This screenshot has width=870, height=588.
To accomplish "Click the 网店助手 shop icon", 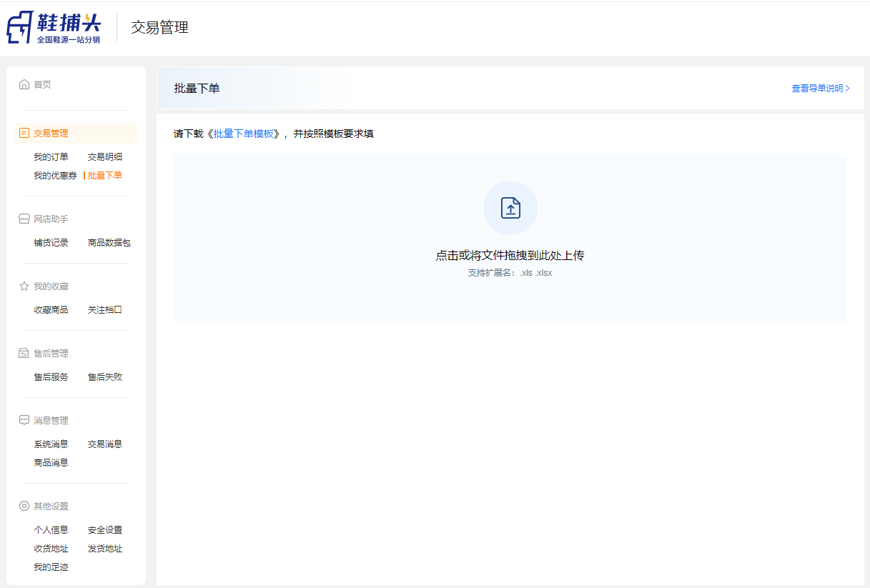I will point(24,219).
